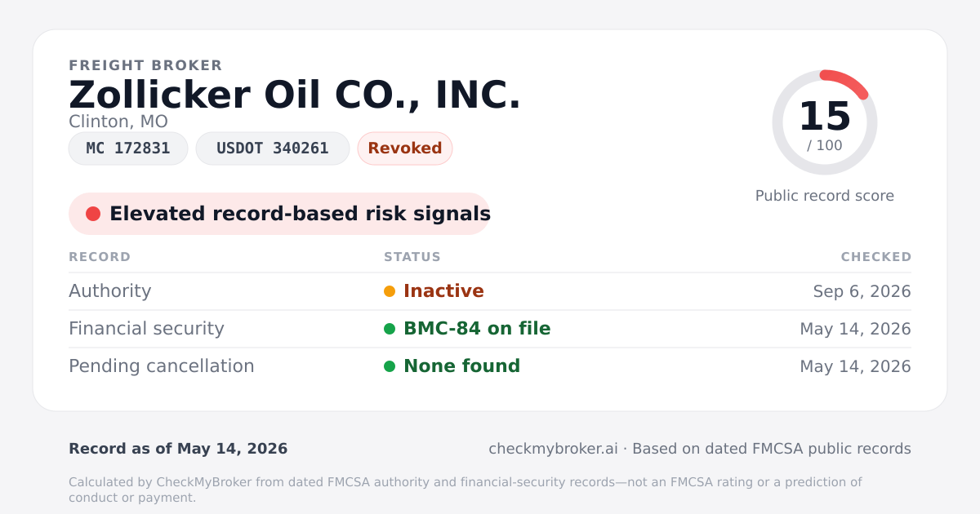This screenshot has height=514, width=980.
Task: Select the Authority record row label
Action: [x=110, y=291]
